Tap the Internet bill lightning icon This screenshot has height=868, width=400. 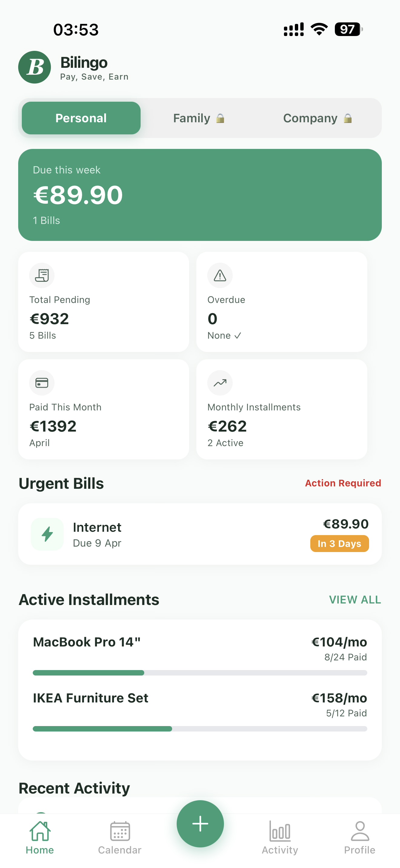coord(47,534)
